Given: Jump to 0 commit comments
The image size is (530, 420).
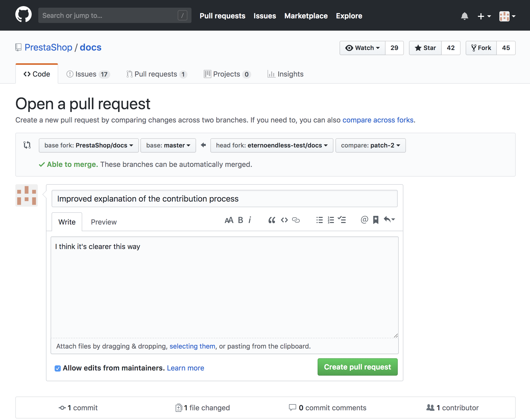Looking at the screenshot, I should (x=328, y=408).
